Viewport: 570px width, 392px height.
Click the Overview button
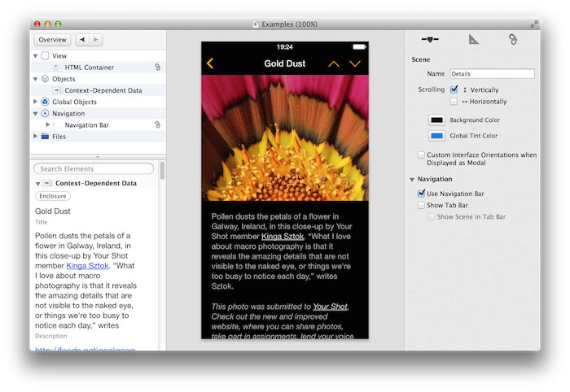(x=52, y=39)
